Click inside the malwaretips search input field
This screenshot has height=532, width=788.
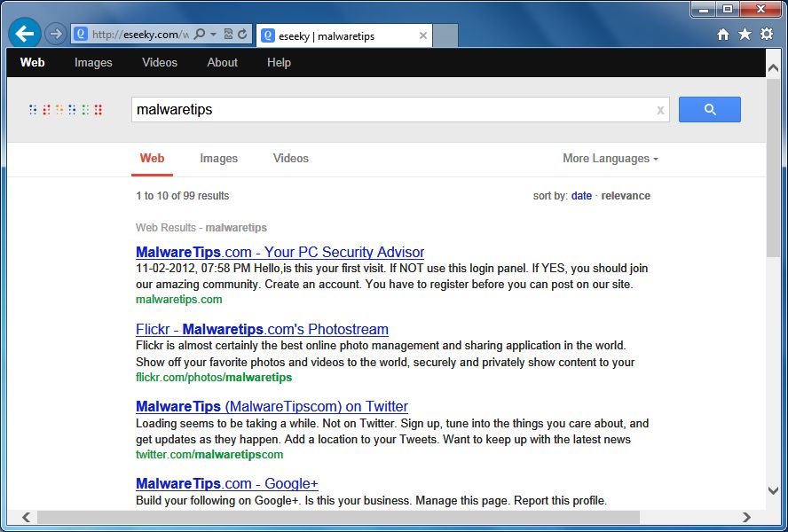tap(400, 110)
